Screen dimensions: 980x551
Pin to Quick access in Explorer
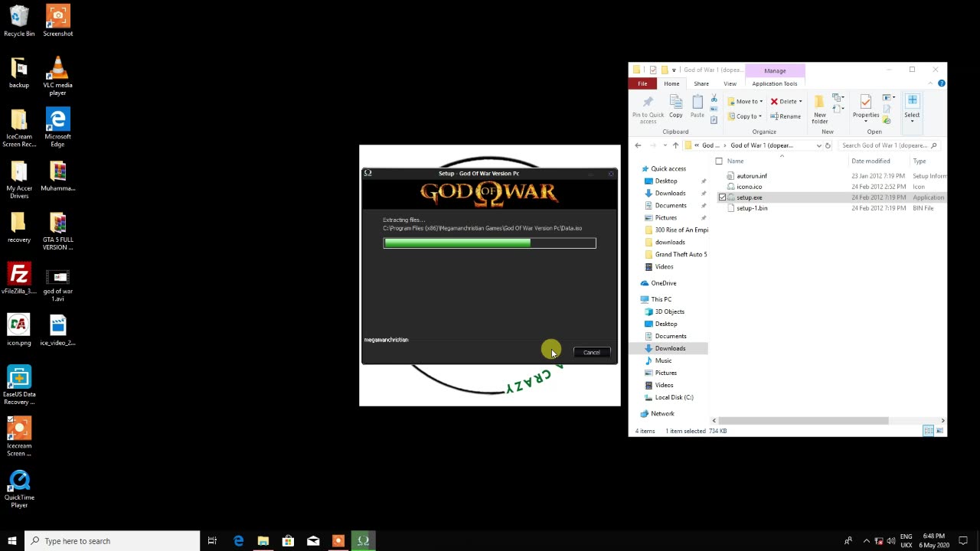point(648,109)
